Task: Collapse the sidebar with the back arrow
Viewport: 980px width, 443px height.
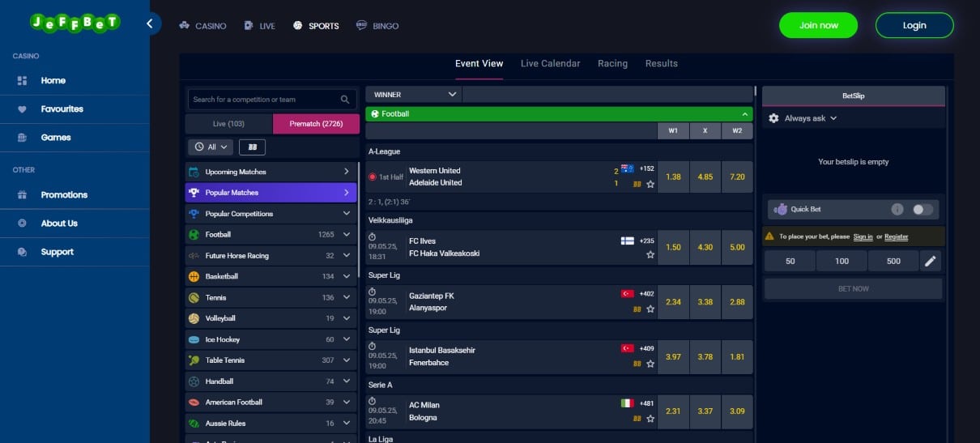Action: tap(150, 23)
